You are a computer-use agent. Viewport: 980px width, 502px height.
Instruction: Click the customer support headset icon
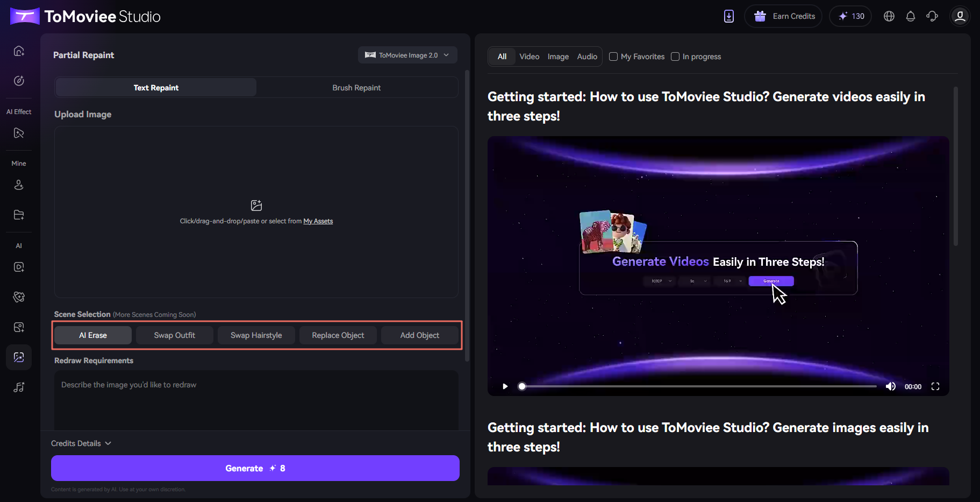(x=932, y=16)
